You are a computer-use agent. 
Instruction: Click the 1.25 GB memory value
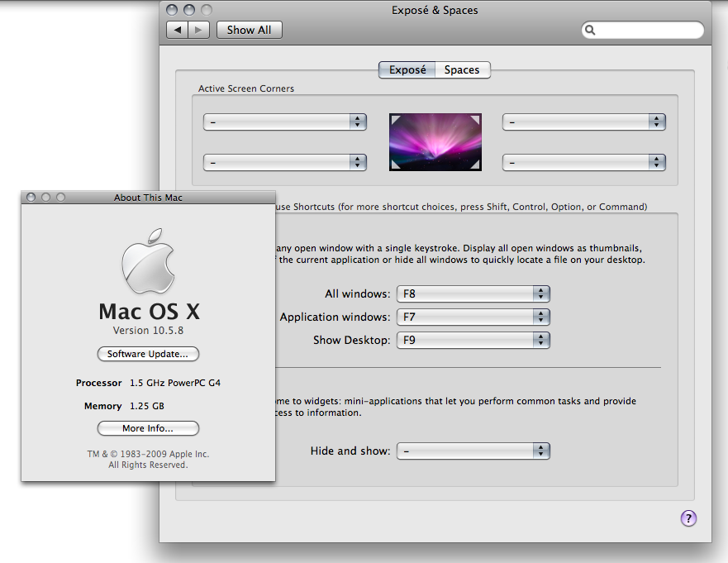[147, 406]
